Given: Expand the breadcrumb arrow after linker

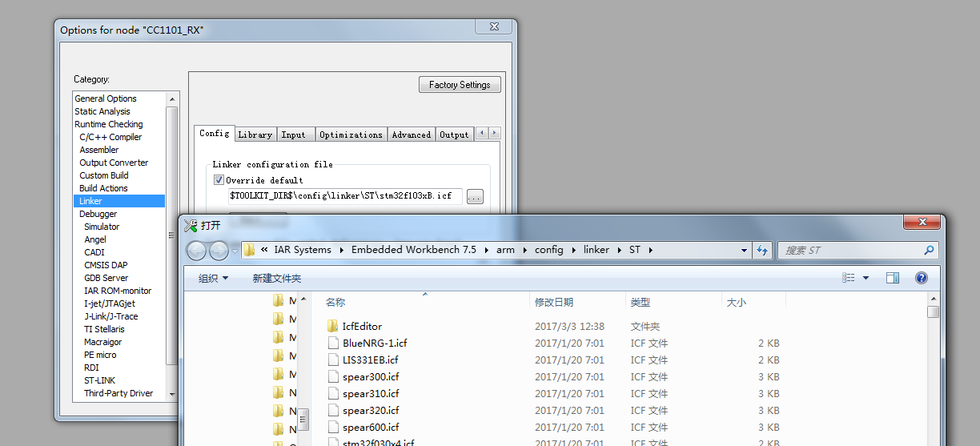Looking at the screenshot, I should 618,250.
